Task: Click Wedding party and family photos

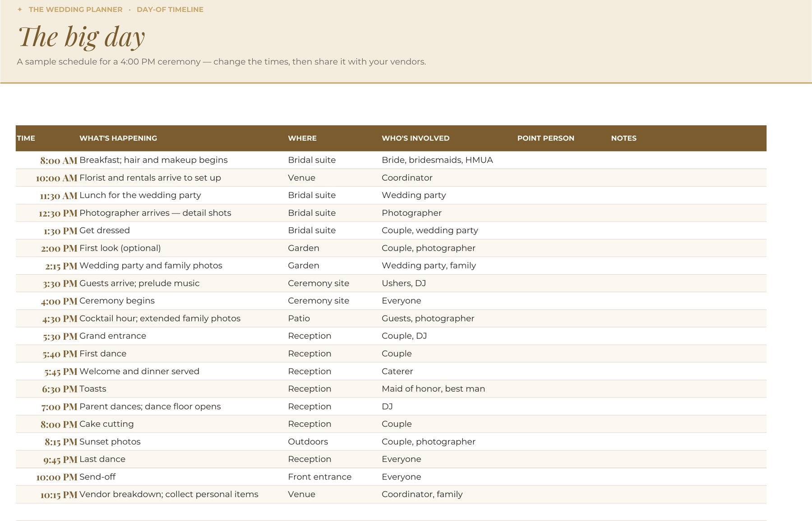Action: point(151,265)
